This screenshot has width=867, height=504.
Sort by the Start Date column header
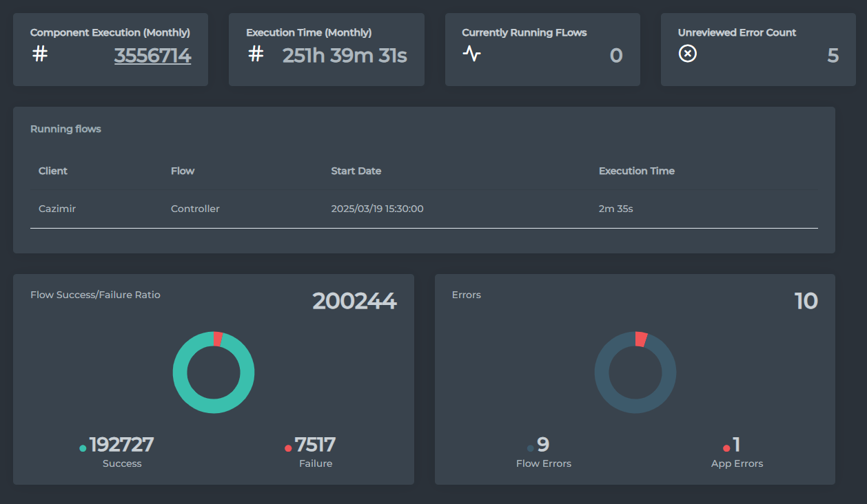(x=356, y=171)
